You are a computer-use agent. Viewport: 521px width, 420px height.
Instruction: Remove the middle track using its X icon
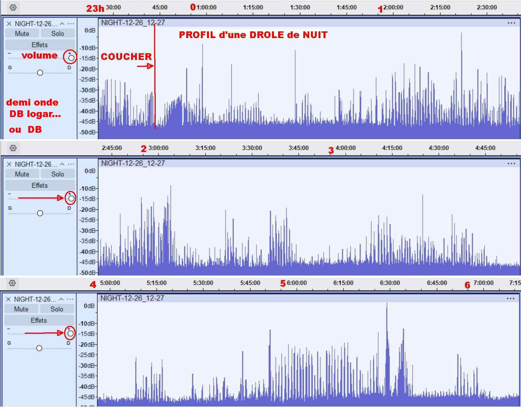pos(9,164)
